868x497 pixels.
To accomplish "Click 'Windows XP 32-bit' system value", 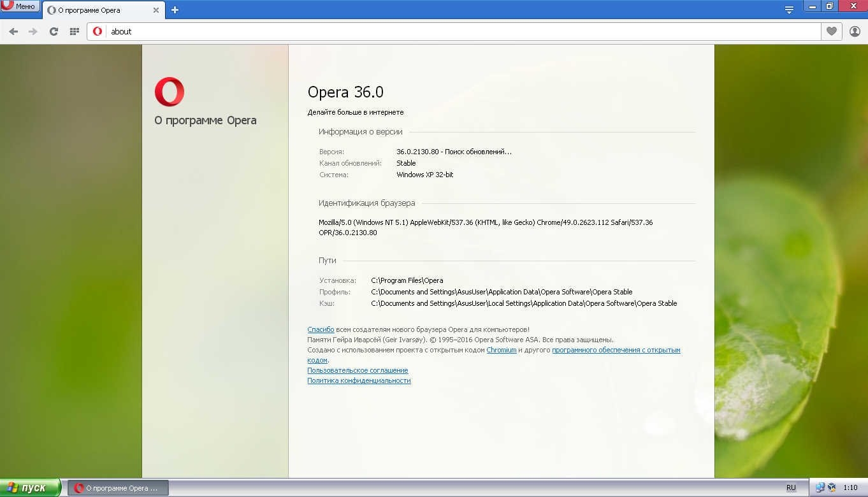I will (x=425, y=175).
